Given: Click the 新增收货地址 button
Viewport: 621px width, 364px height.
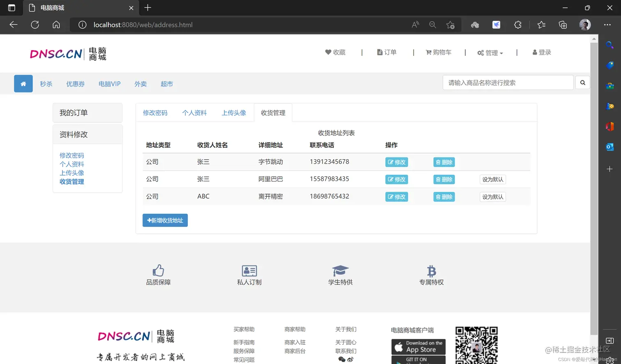Looking at the screenshot, I should 165,220.
